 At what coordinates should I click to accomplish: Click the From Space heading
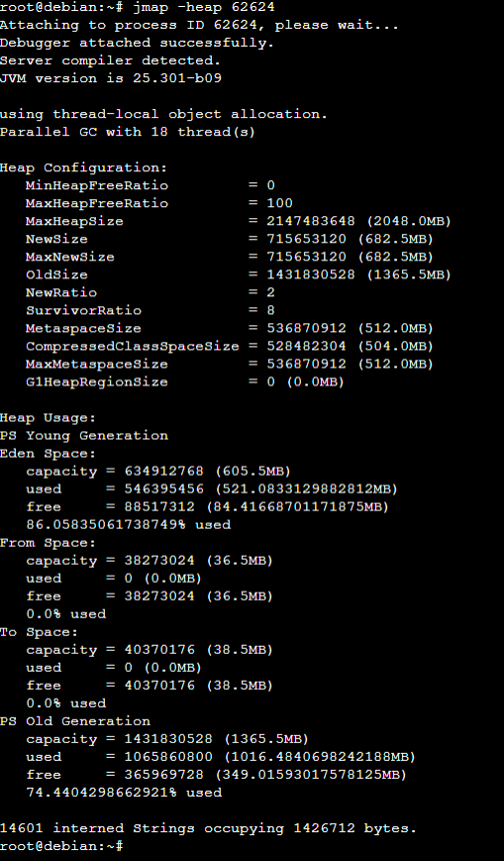(x=48, y=543)
